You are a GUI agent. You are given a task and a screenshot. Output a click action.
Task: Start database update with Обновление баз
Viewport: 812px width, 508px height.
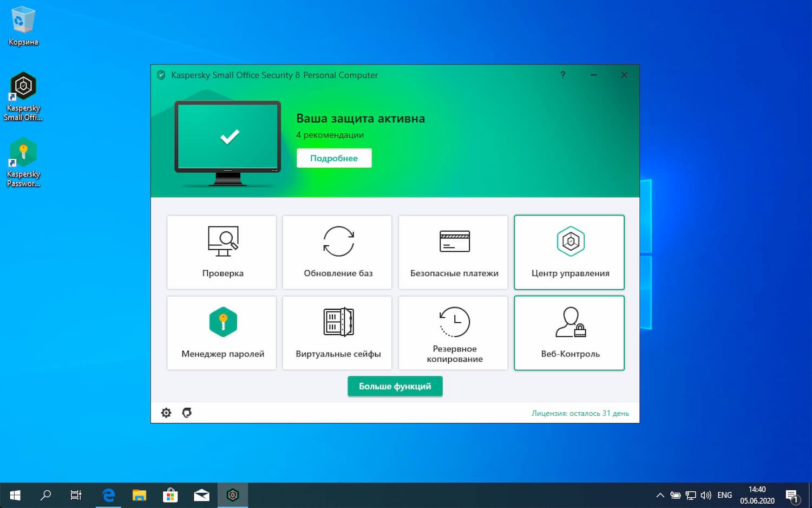(337, 252)
